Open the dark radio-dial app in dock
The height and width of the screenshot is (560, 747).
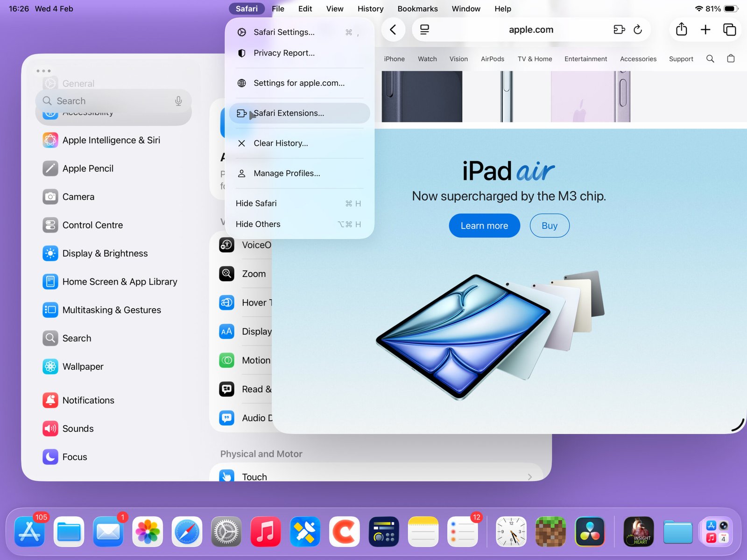coord(384,532)
